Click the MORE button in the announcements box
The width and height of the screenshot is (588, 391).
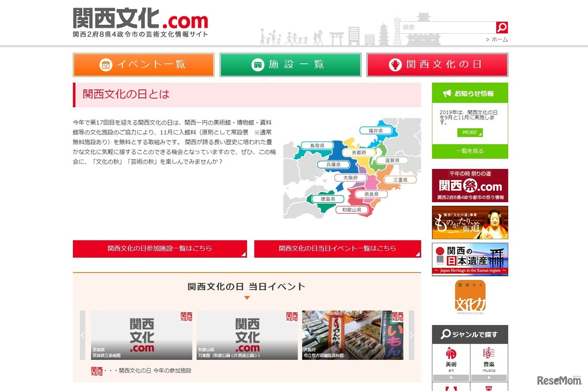point(469,133)
